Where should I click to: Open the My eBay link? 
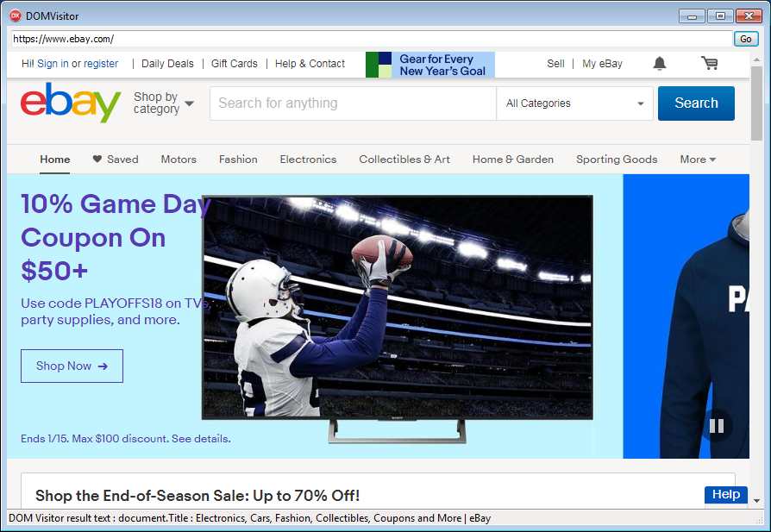point(602,64)
